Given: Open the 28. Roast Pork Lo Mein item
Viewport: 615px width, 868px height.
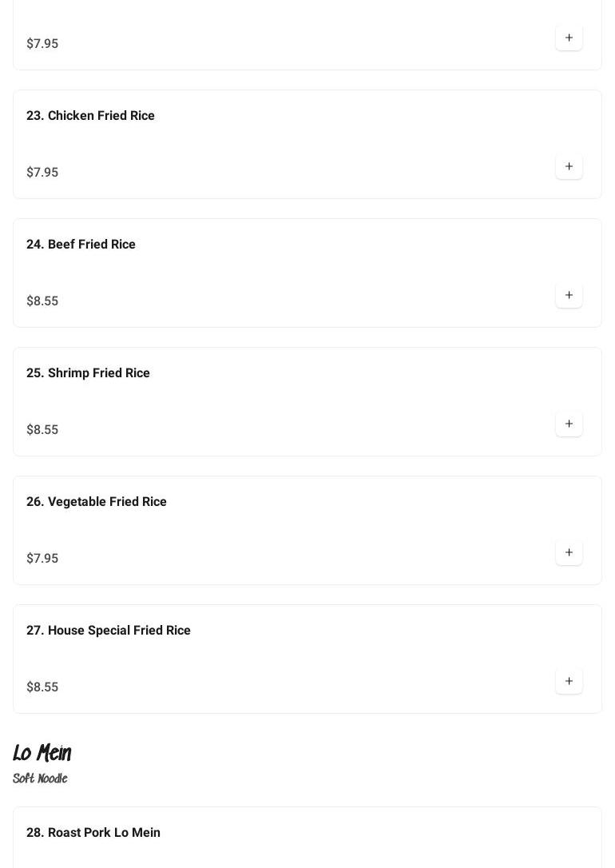Looking at the screenshot, I should click(x=93, y=833).
